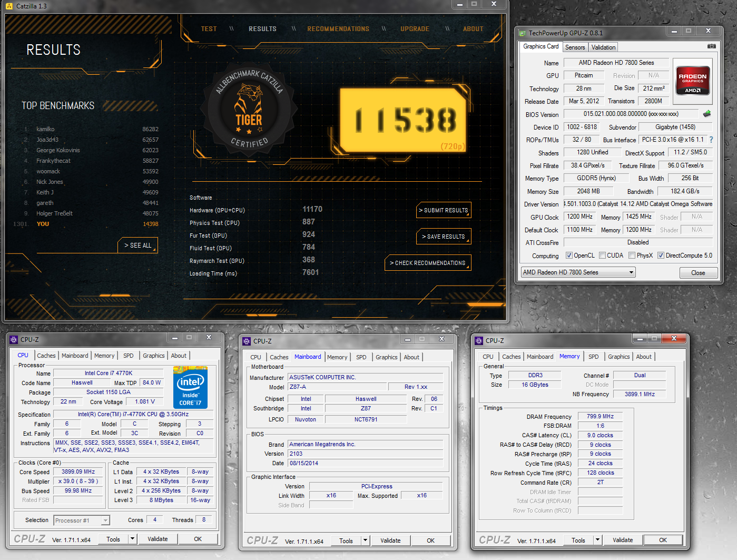Click the RESULTS tab in Catzilla
Viewport: 737px width, 560px height.
[262, 29]
